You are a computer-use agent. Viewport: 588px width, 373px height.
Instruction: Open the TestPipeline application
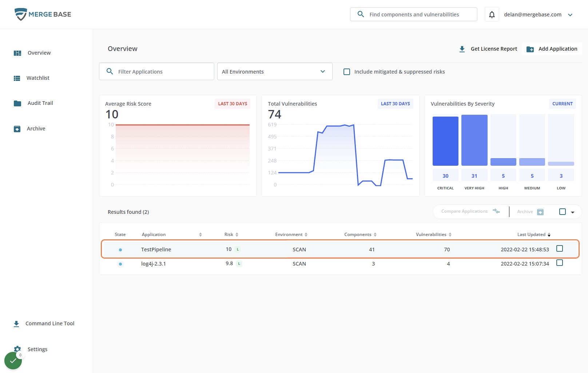(x=156, y=250)
